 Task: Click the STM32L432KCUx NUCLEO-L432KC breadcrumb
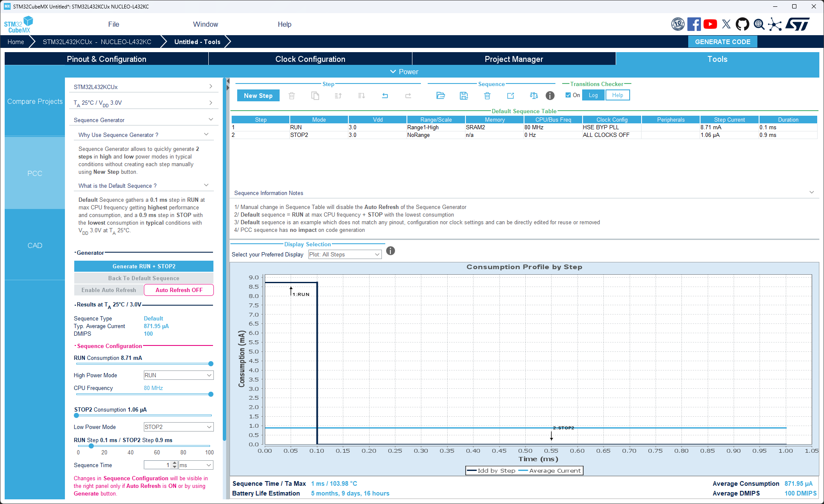pos(97,42)
